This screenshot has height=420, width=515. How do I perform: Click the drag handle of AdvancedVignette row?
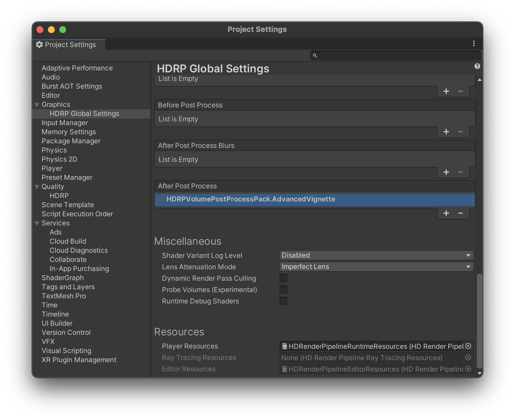click(160, 199)
